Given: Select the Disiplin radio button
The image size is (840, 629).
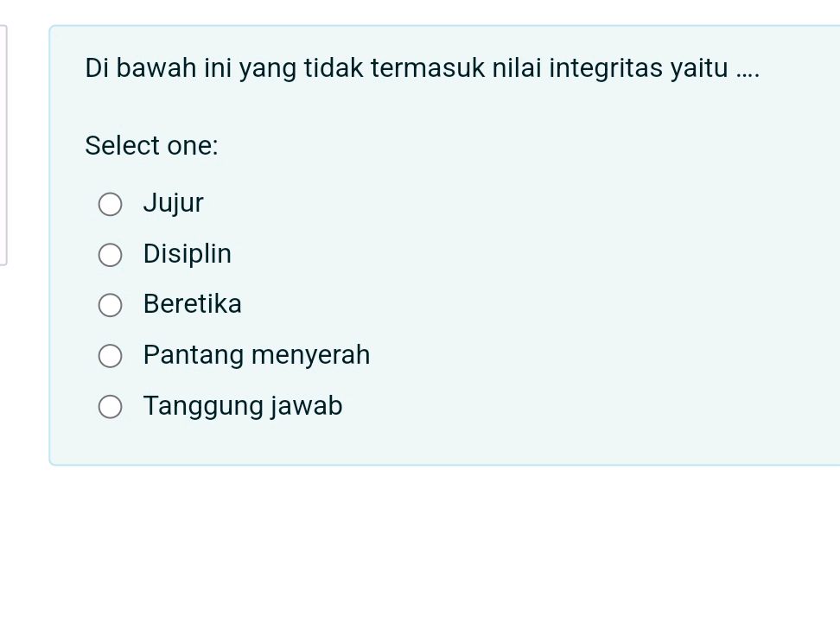Looking at the screenshot, I should [110, 255].
